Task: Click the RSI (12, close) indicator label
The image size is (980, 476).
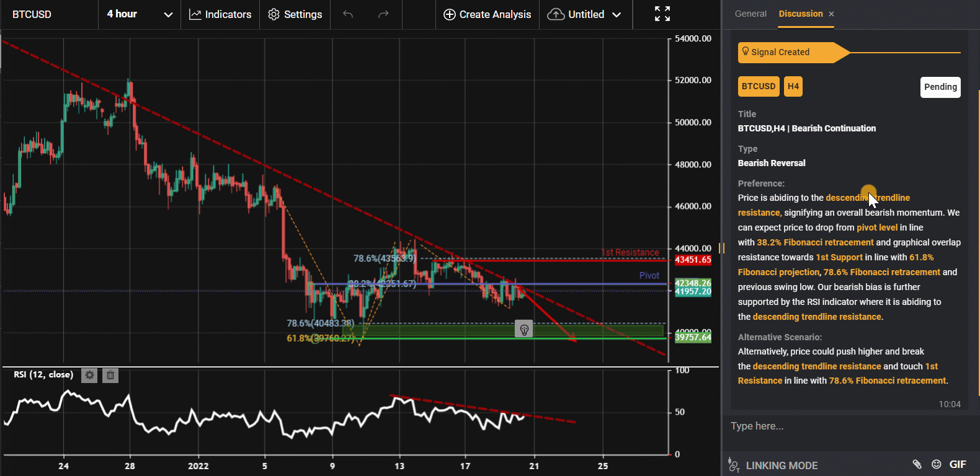Action: (x=43, y=374)
